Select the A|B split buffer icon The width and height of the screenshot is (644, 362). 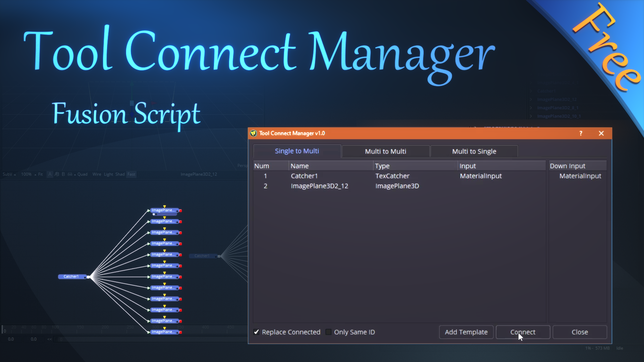[x=57, y=174]
